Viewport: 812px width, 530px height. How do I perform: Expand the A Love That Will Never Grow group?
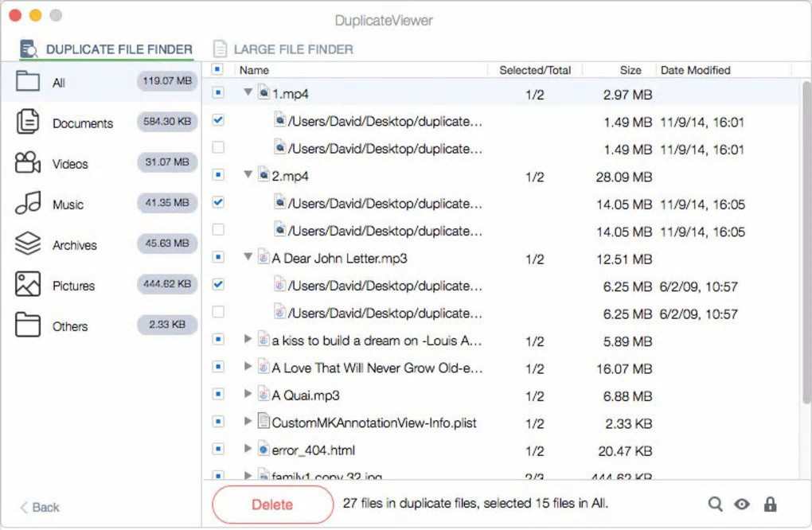point(248,366)
